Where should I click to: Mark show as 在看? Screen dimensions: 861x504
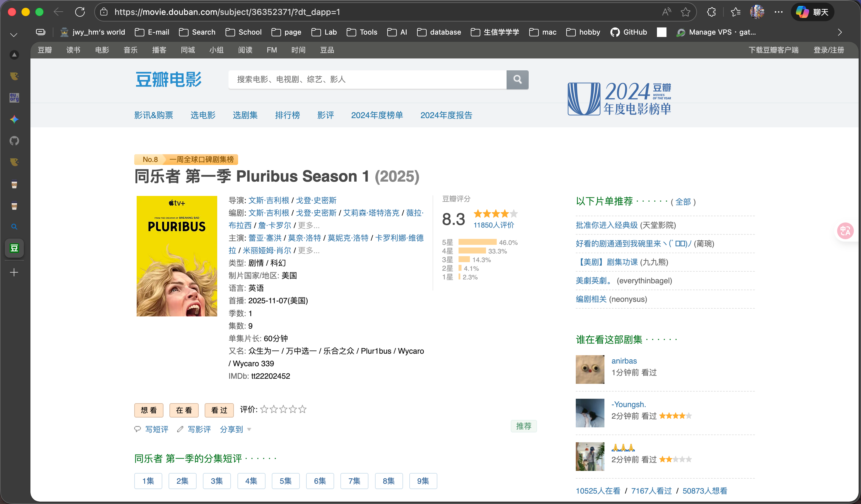click(184, 410)
